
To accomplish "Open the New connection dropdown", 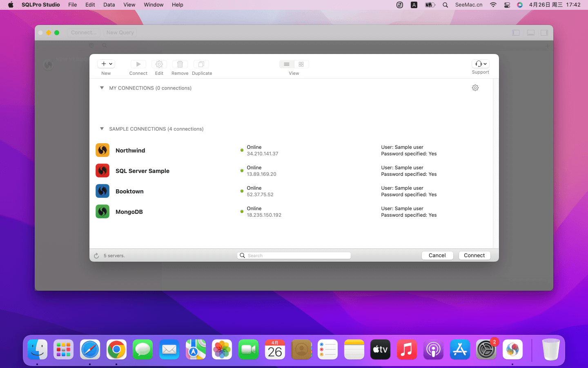I will click(x=106, y=64).
